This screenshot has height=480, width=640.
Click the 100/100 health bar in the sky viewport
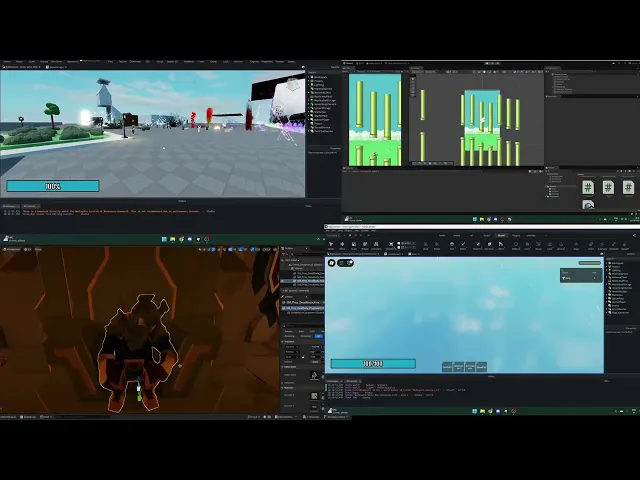(x=373, y=364)
